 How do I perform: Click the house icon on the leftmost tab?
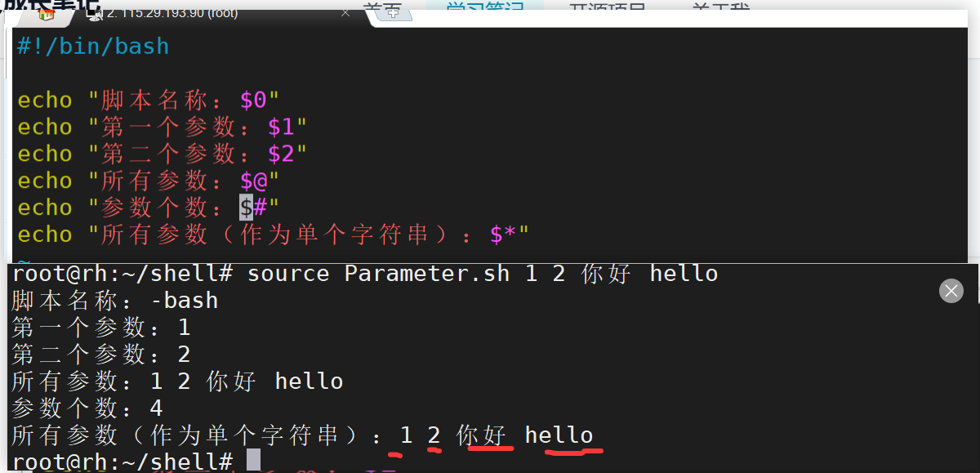(45, 15)
